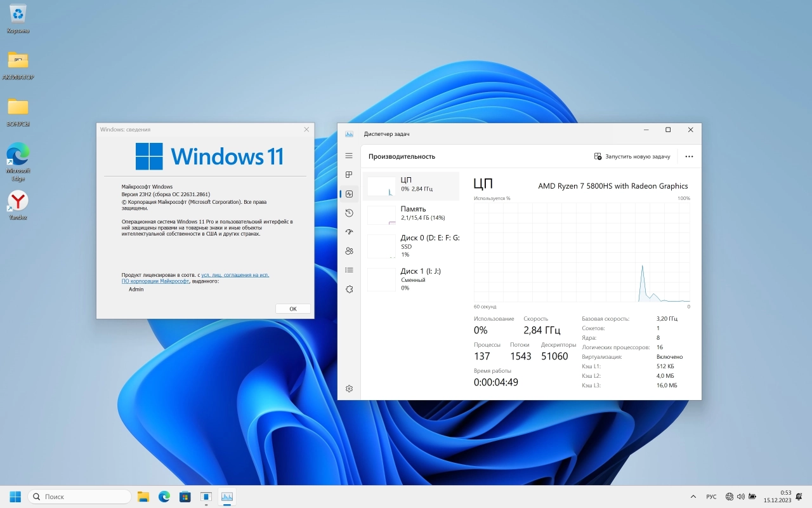
Task: Open the Processes page in Task Manager sidebar
Action: point(349,175)
